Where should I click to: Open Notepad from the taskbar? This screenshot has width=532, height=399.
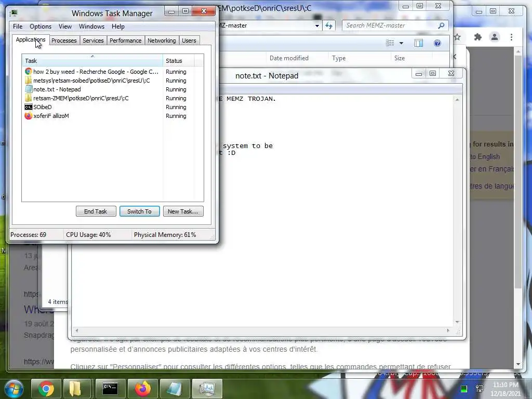coord(175,389)
